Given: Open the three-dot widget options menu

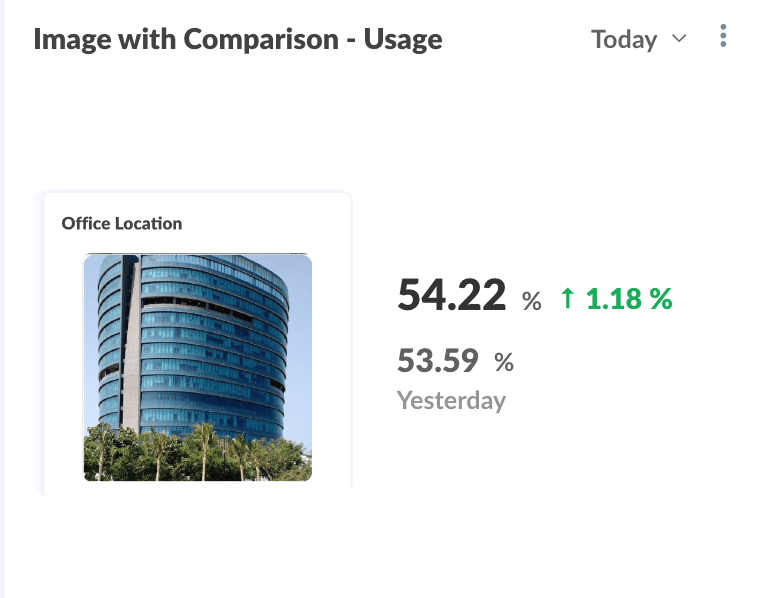Looking at the screenshot, I should [x=723, y=36].
